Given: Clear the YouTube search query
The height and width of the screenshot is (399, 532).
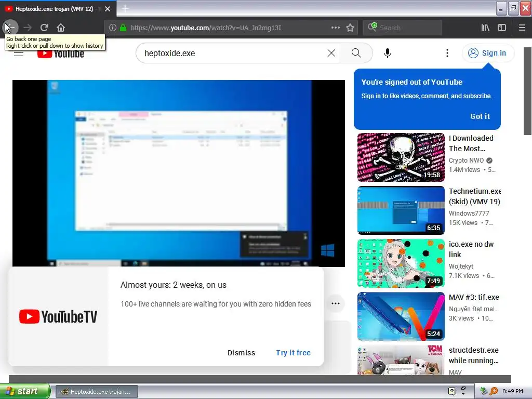Looking at the screenshot, I should tap(331, 53).
